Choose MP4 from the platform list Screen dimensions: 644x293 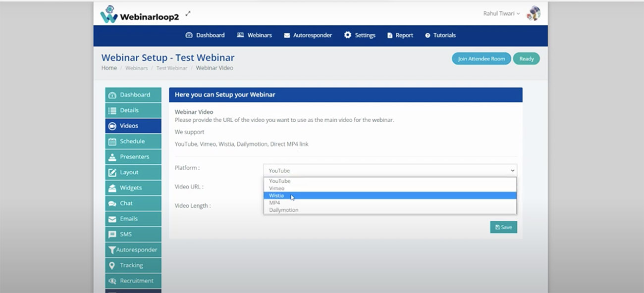click(390, 202)
